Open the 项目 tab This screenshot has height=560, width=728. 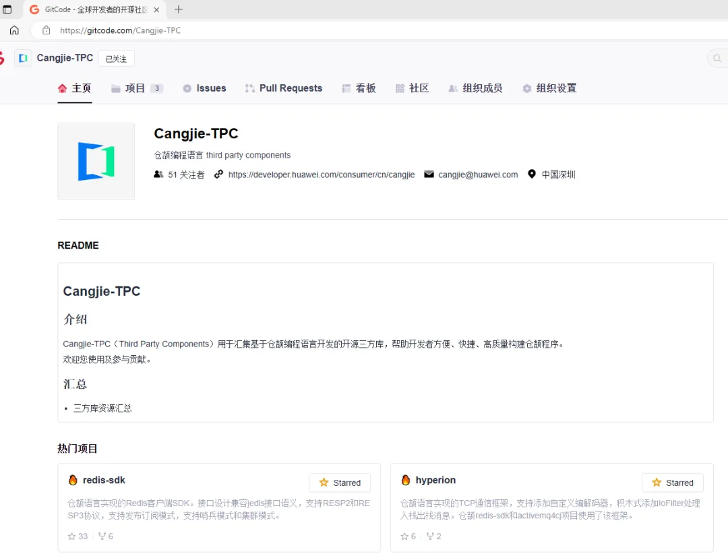136,88
